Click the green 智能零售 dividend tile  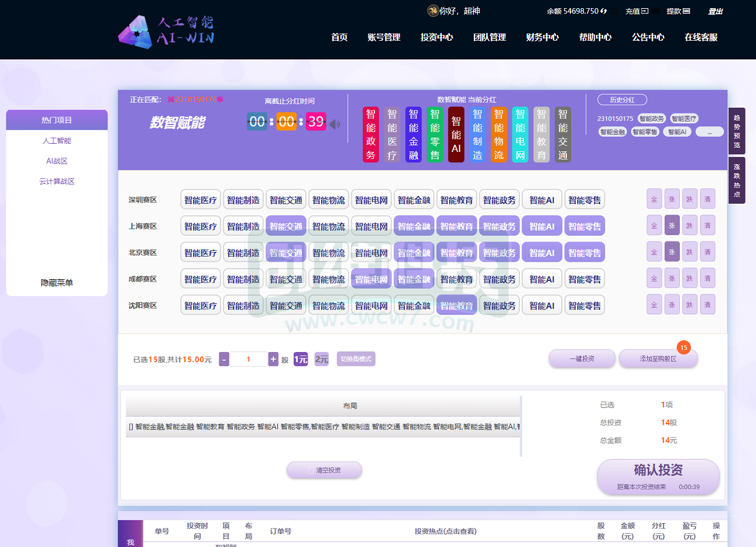click(435, 134)
